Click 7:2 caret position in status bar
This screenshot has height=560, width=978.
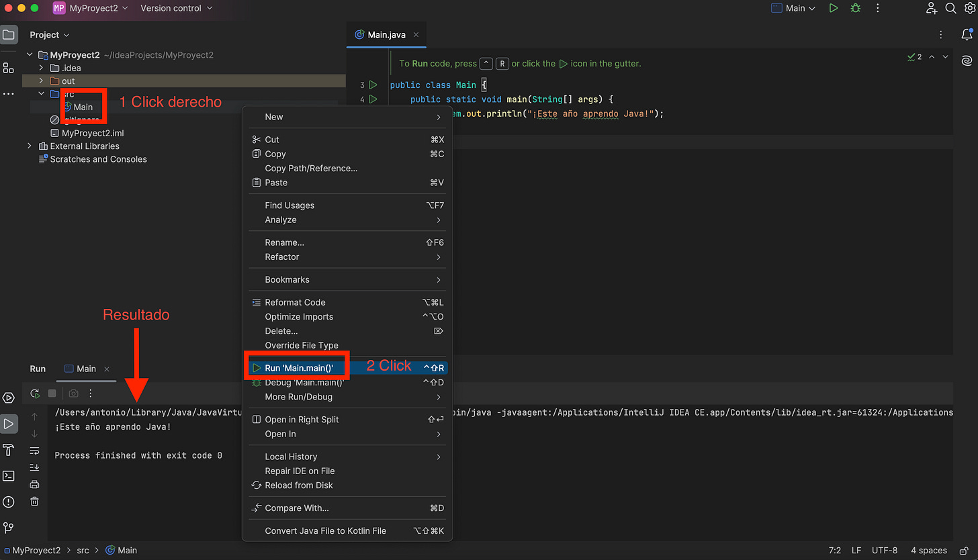pos(835,550)
